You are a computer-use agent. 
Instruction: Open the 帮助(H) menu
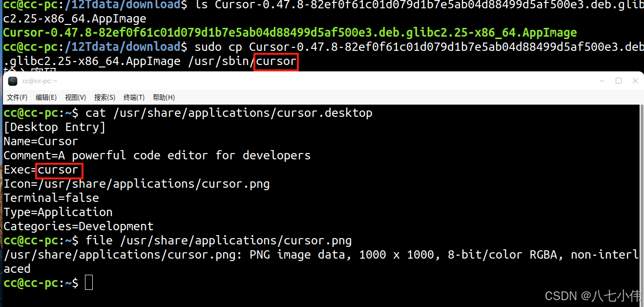pyautogui.click(x=164, y=97)
